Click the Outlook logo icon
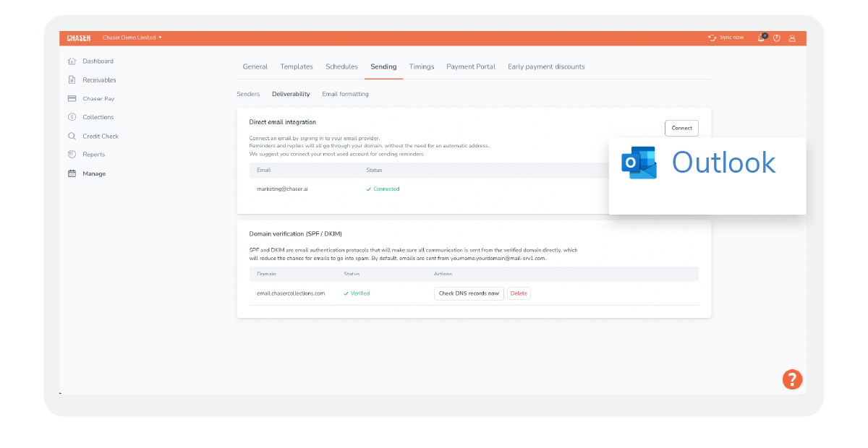 coord(639,163)
